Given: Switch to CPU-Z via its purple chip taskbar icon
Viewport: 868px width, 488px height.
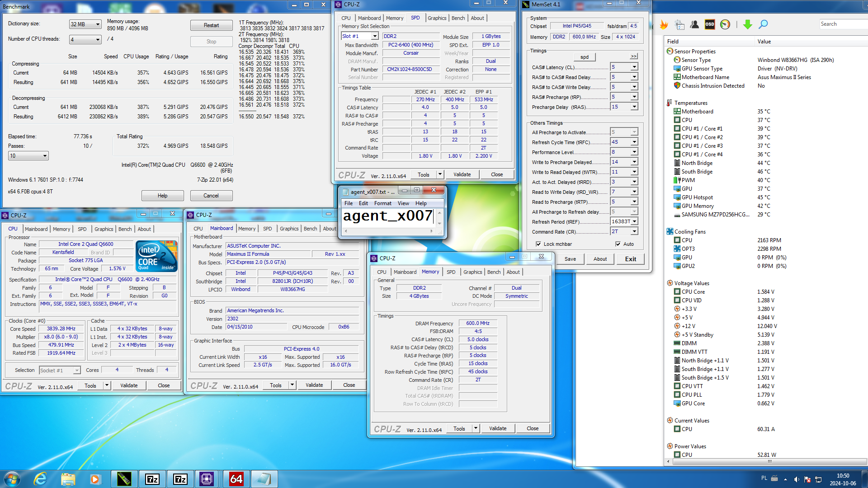Looking at the screenshot, I should point(207,479).
